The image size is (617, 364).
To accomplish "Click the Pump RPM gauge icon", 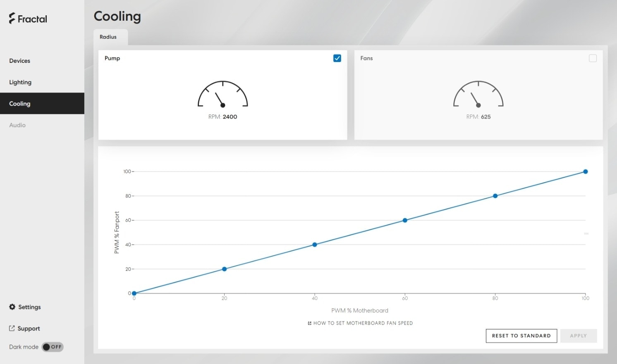I will coord(222,94).
